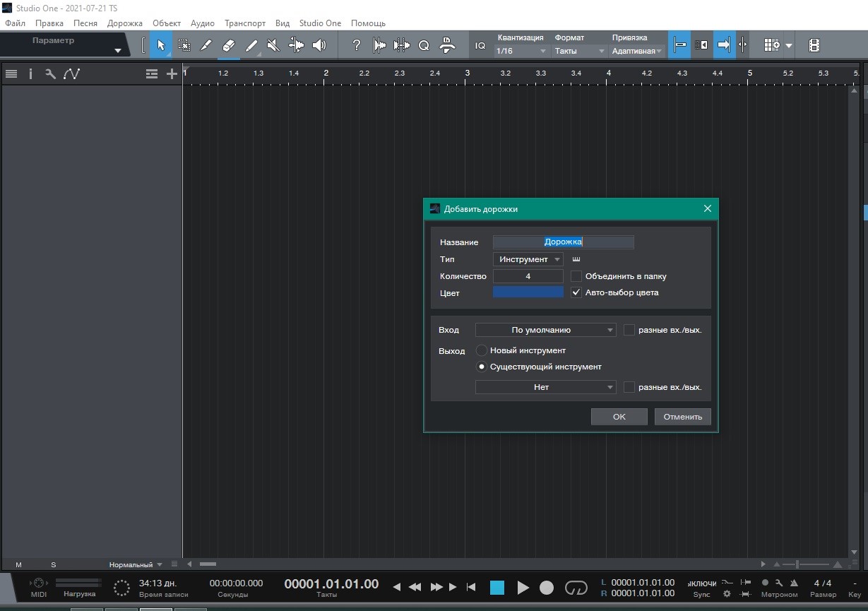Open the Правка menu
The width and height of the screenshot is (868, 611).
tap(49, 23)
